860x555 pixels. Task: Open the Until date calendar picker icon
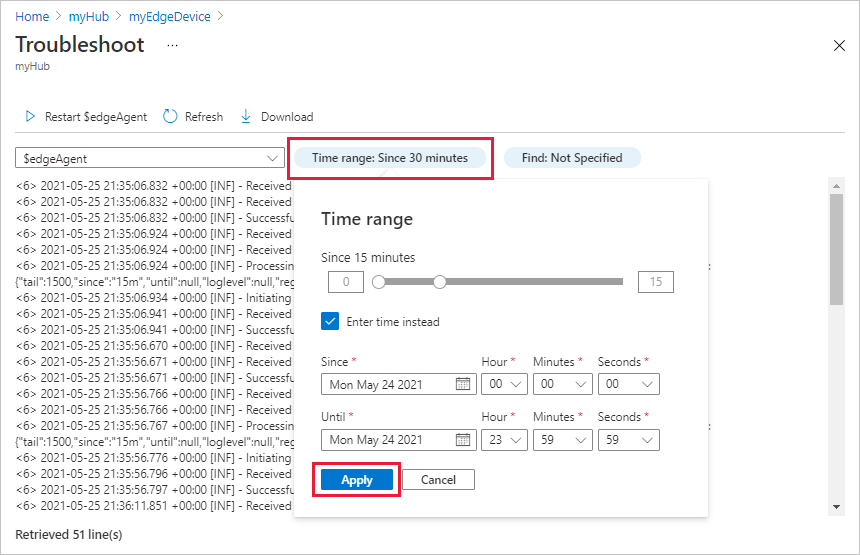tap(463, 440)
